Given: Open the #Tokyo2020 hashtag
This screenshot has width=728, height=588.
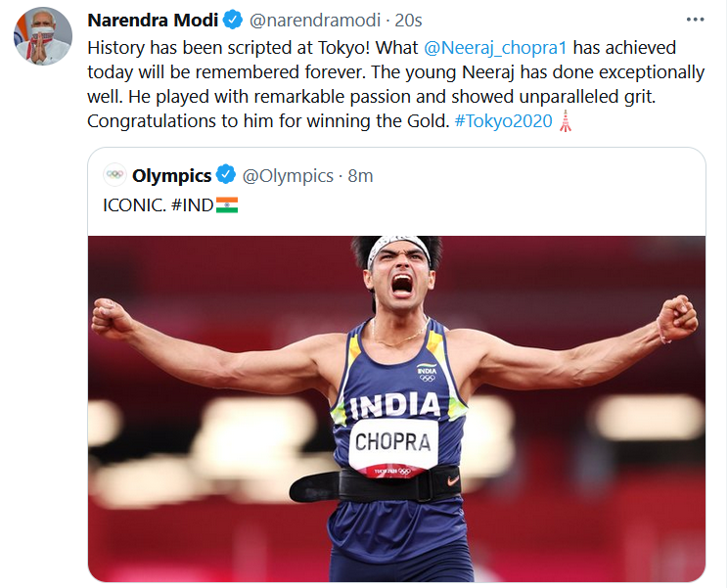Looking at the screenshot, I should [x=504, y=122].
